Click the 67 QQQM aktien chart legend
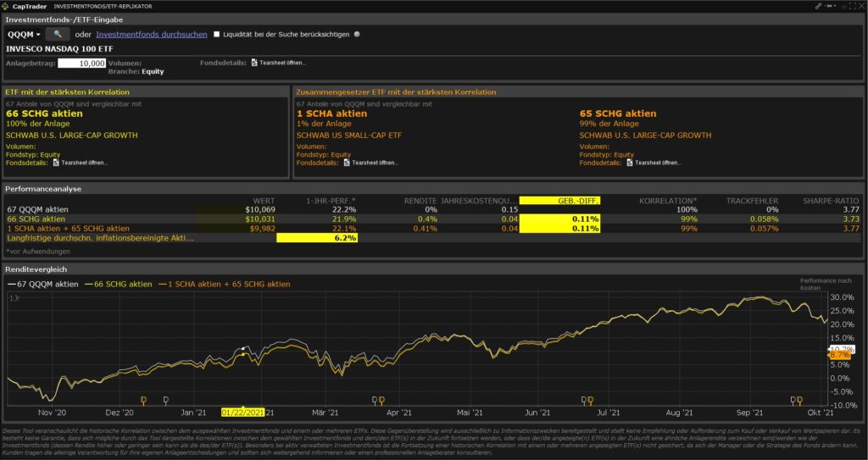868x460 pixels. point(43,284)
